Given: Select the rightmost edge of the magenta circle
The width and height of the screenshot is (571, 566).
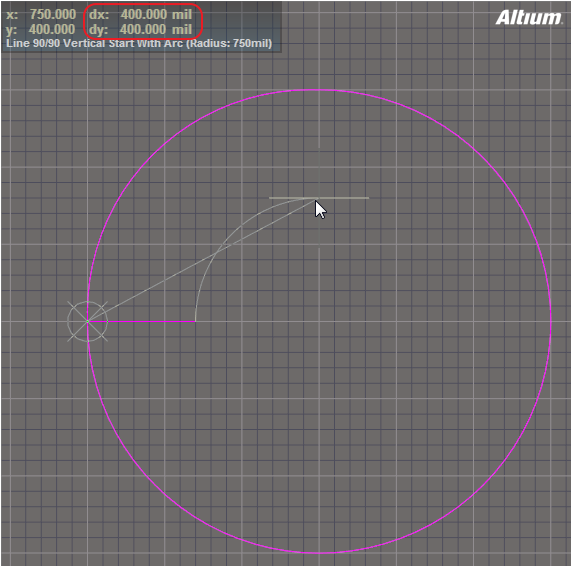Looking at the screenshot, I should (x=551, y=322).
